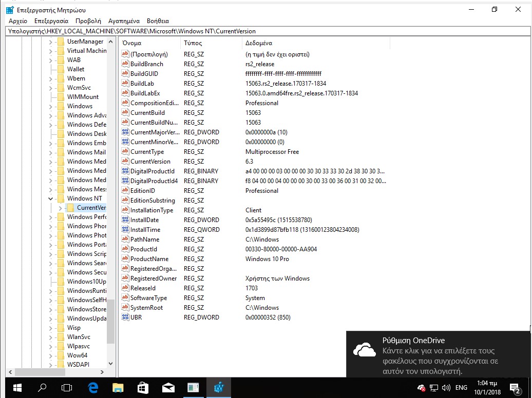
Task: Open the Ρύθμιση OneDrive notification
Action: (438, 354)
